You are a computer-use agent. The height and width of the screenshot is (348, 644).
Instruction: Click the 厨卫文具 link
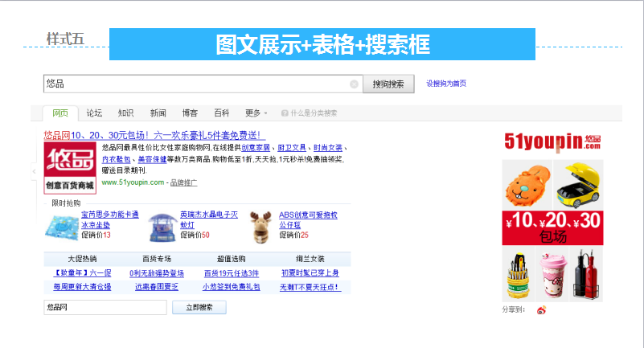pyautogui.click(x=292, y=148)
